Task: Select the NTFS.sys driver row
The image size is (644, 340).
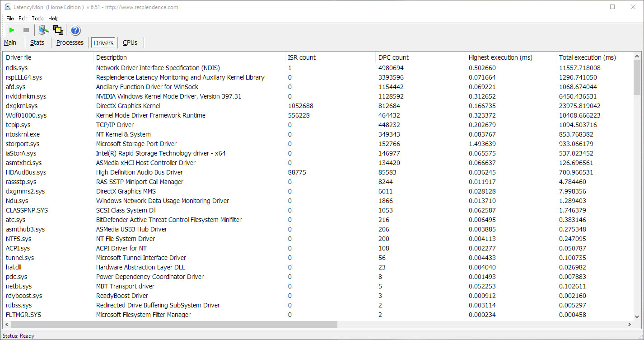Action: (x=318, y=239)
